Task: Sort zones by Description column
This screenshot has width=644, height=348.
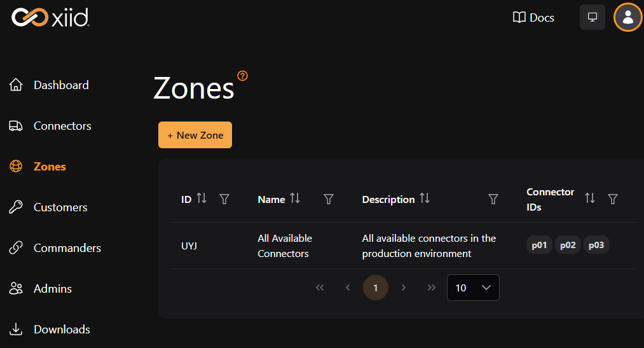Action: click(425, 198)
